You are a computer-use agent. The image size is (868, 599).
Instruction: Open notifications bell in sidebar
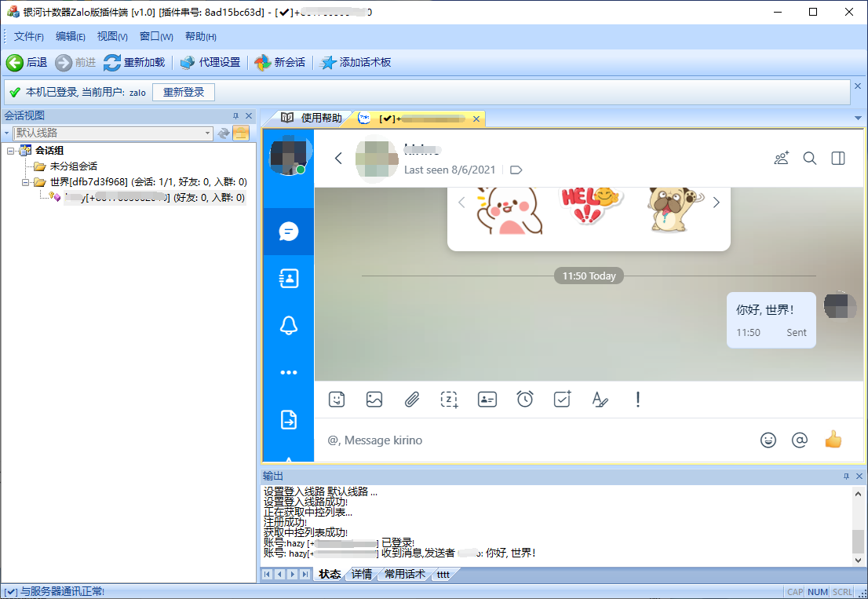[x=289, y=326]
